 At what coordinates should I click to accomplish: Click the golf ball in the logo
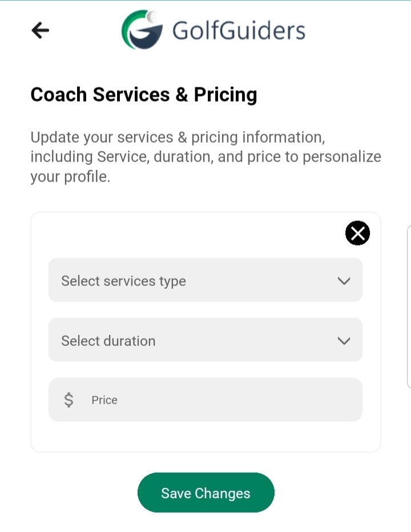[152, 18]
